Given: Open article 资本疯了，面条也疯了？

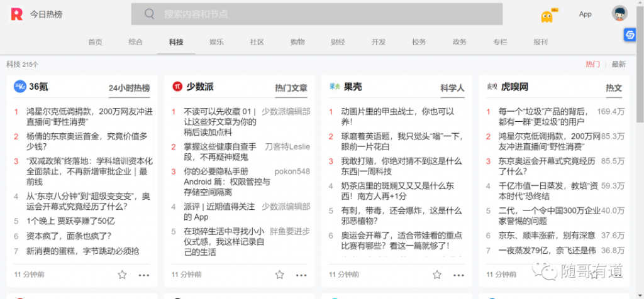Looking at the screenshot, I should [x=69, y=236].
